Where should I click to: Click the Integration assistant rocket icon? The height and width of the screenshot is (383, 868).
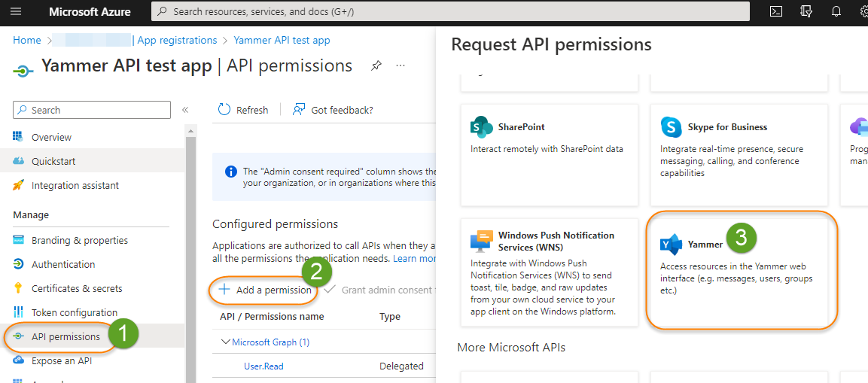(x=18, y=185)
